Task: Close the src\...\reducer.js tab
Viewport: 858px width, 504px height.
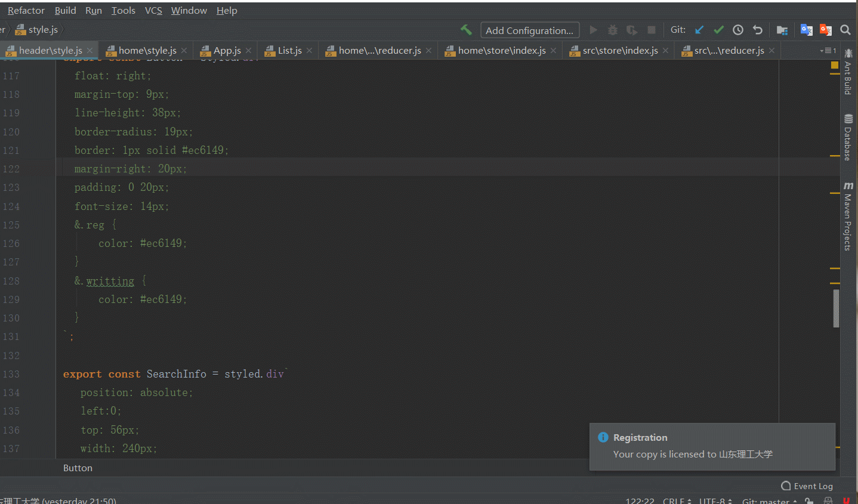Action: pos(772,51)
